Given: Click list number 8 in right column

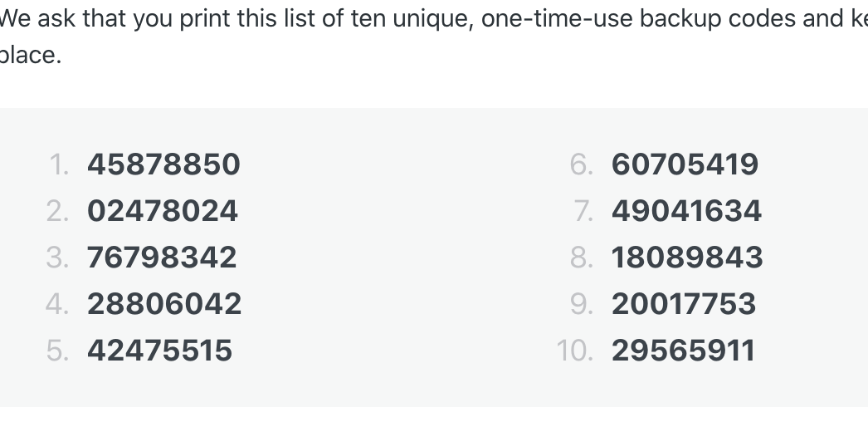Looking at the screenshot, I should 581,258.
